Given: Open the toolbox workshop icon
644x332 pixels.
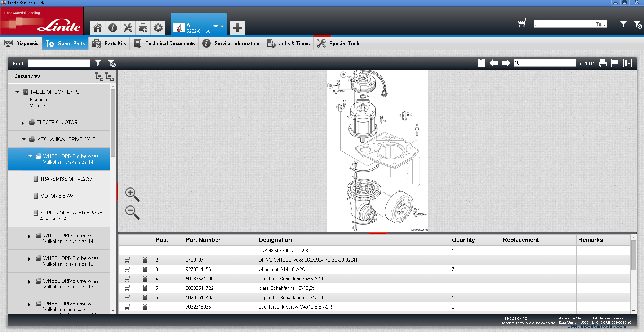Looking at the screenshot, I should 143,28.
